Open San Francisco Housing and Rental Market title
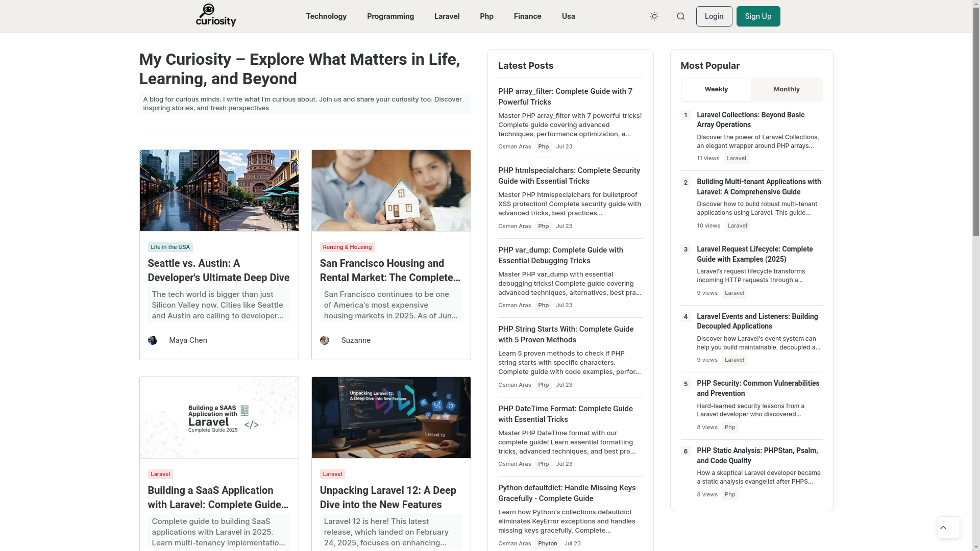 coord(390,270)
